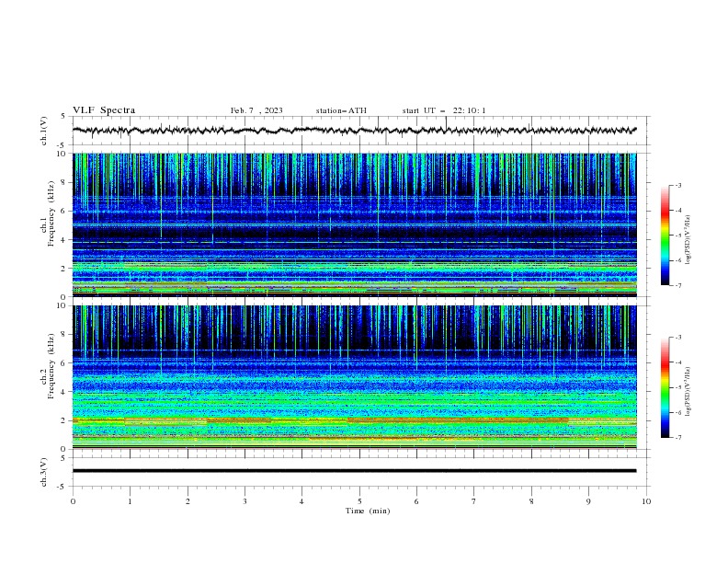
Task: Select the "start UT = 22:10: 1" text
Action: coord(444,110)
